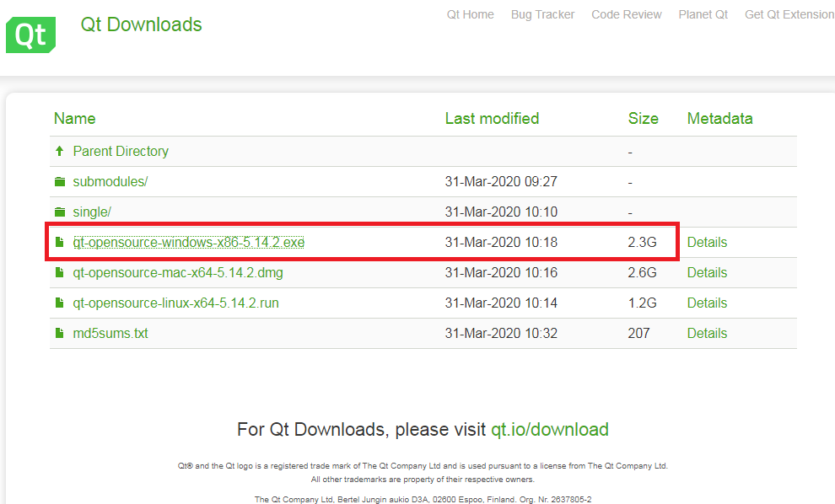835x504 pixels.
Task: Click file icon beside the linux-x64 run
Action: [x=60, y=303]
